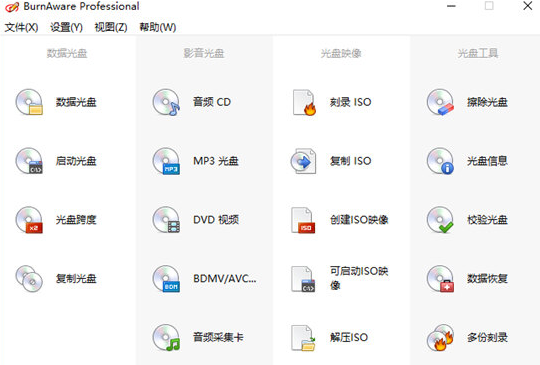Click the Bootable ISO (可启动ISO映像) icon
The image size is (540, 365).
pyautogui.click(x=303, y=279)
